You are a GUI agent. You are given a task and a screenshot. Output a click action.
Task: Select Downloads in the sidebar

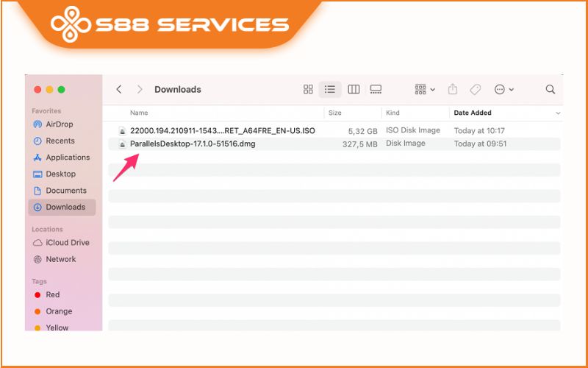pos(62,208)
